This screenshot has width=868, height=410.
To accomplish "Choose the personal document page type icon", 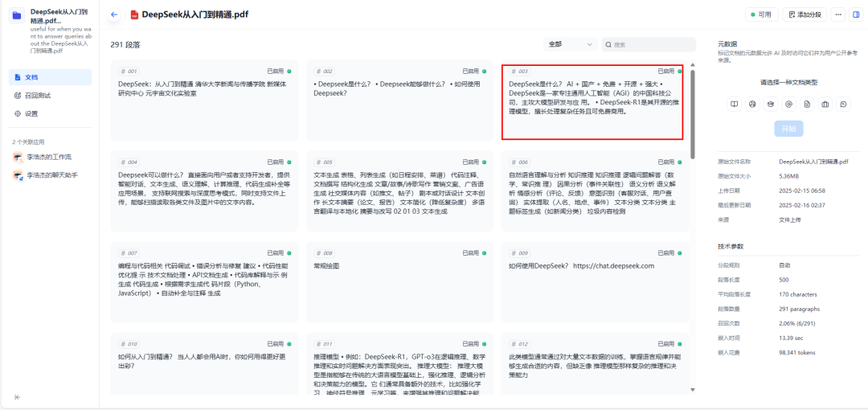I will tap(807, 104).
